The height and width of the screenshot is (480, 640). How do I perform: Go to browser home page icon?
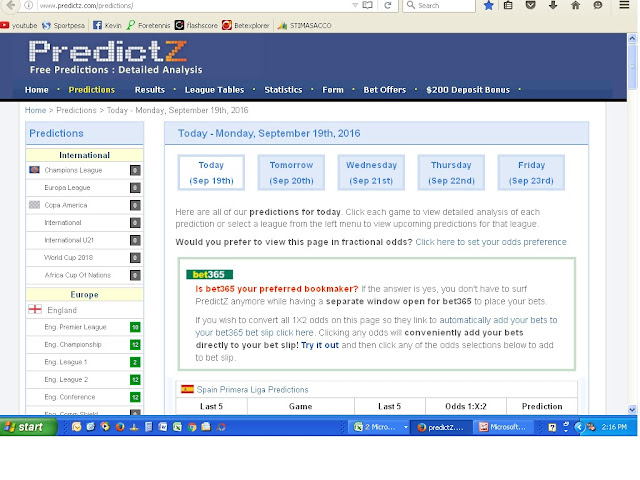pyautogui.click(x=576, y=5)
